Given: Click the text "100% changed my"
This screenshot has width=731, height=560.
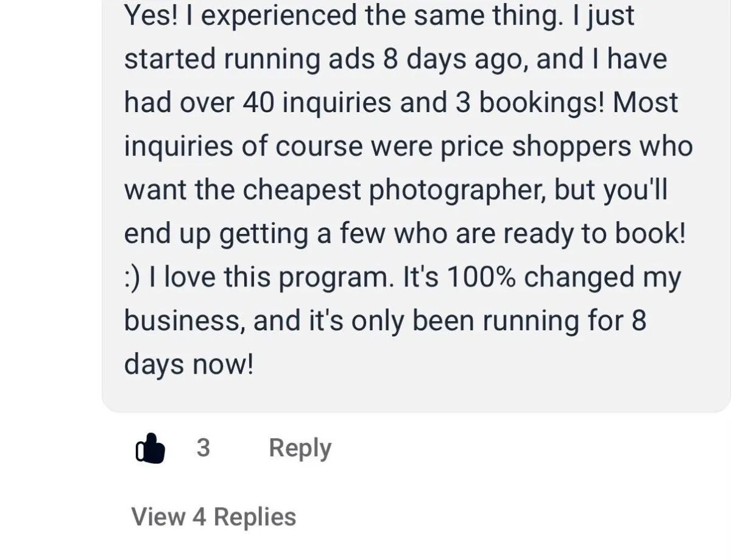Looking at the screenshot, I should [563, 278].
